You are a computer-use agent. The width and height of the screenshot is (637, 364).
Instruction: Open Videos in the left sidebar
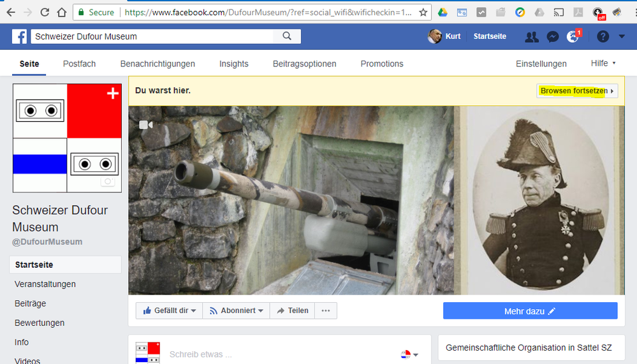point(27,360)
